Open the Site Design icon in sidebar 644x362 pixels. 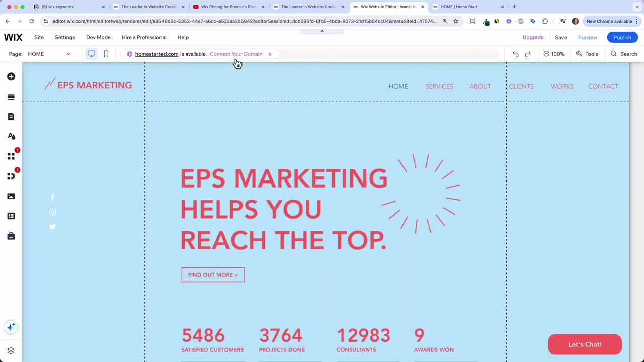(11, 136)
